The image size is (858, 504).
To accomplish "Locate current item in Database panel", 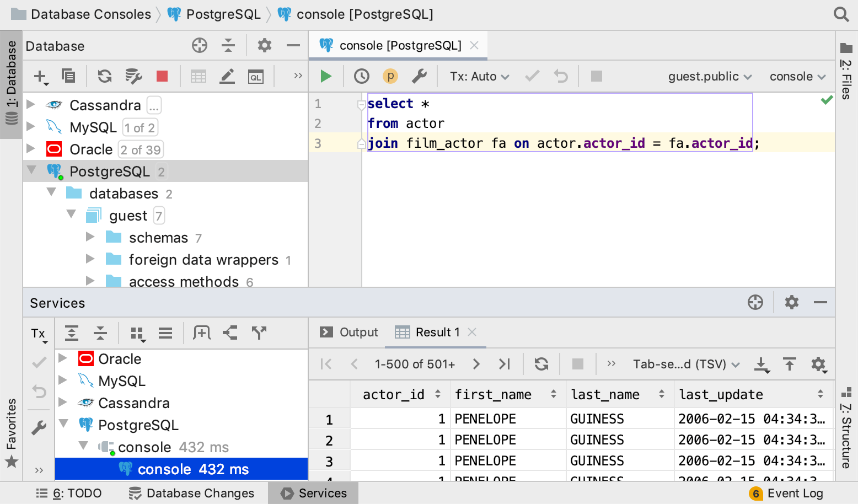I will tap(199, 45).
